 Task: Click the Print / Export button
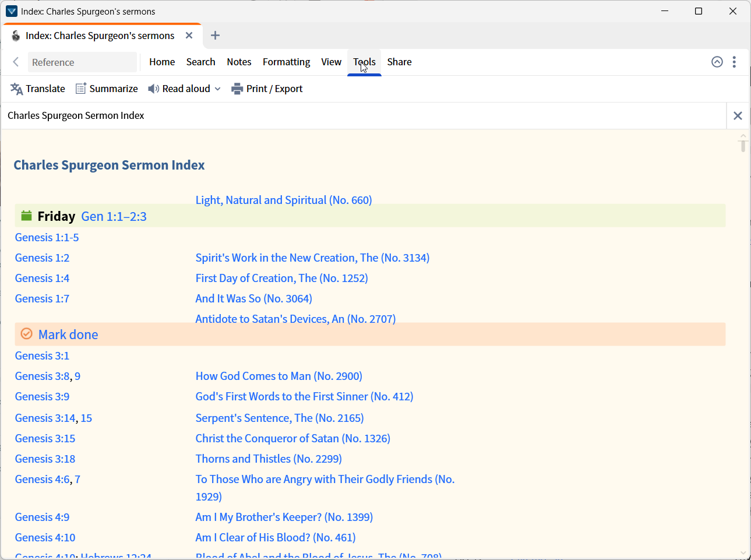[x=267, y=89]
